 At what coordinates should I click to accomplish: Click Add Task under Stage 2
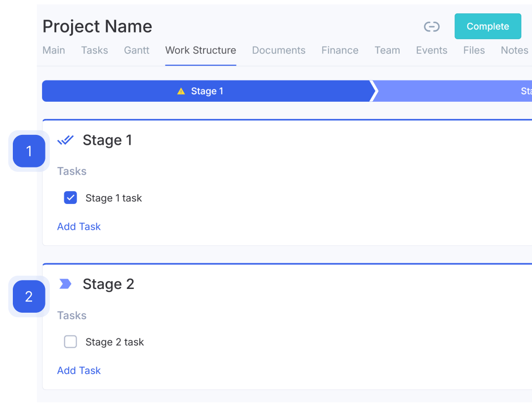pyautogui.click(x=79, y=370)
